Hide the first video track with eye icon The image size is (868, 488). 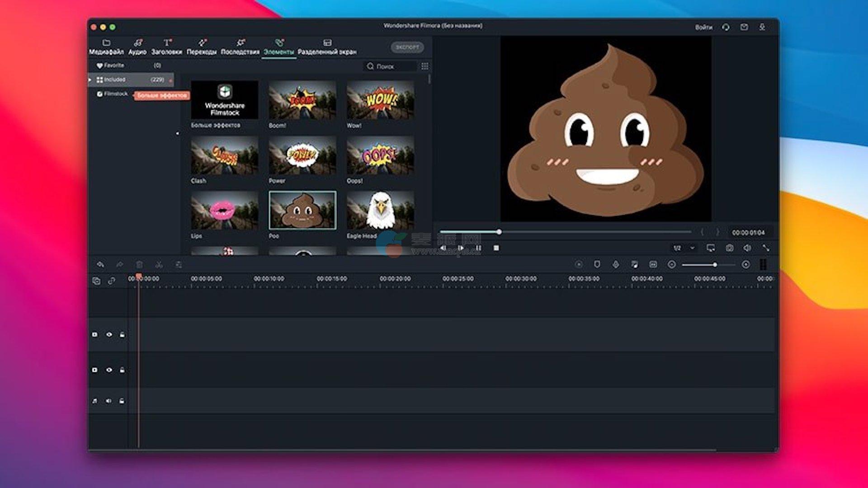pyautogui.click(x=109, y=335)
